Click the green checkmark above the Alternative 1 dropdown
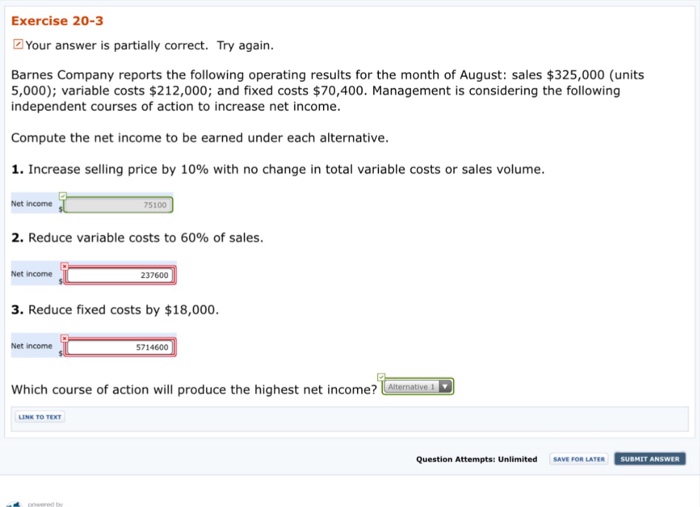The height and width of the screenshot is (507, 700). click(381, 377)
